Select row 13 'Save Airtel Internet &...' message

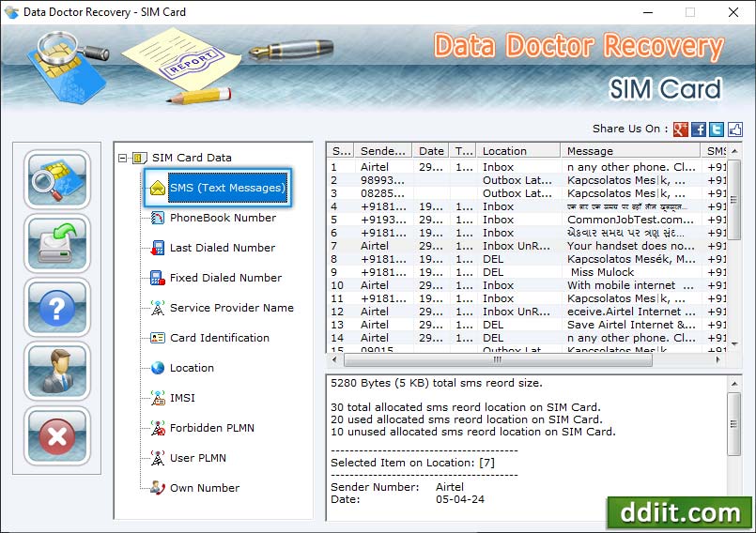click(x=631, y=325)
